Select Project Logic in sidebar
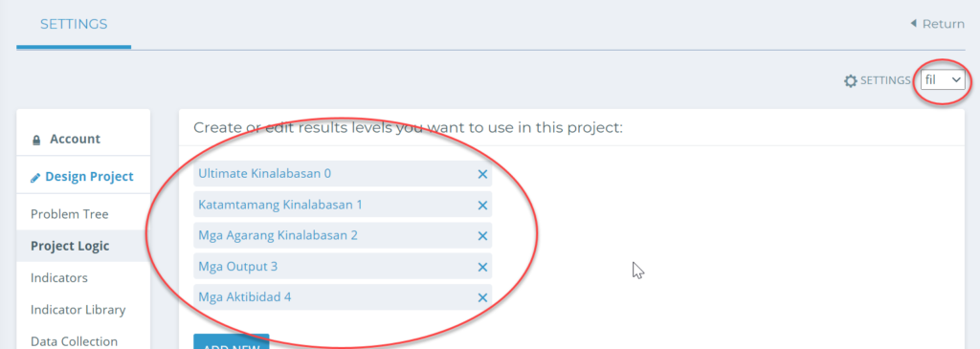This screenshot has width=980, height=349. (70, 246)
